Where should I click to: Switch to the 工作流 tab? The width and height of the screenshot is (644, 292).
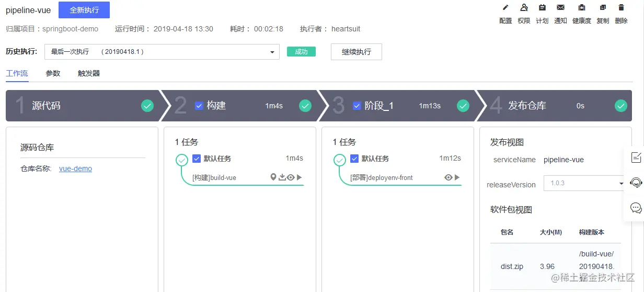tap(17, 73)
